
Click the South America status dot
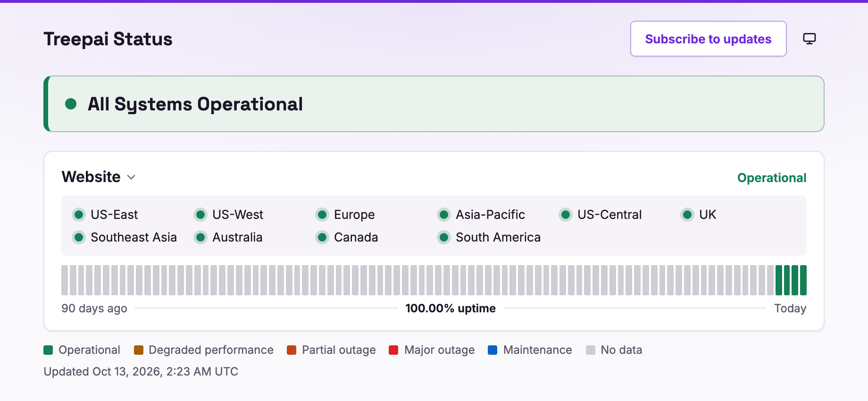point(444,237)
